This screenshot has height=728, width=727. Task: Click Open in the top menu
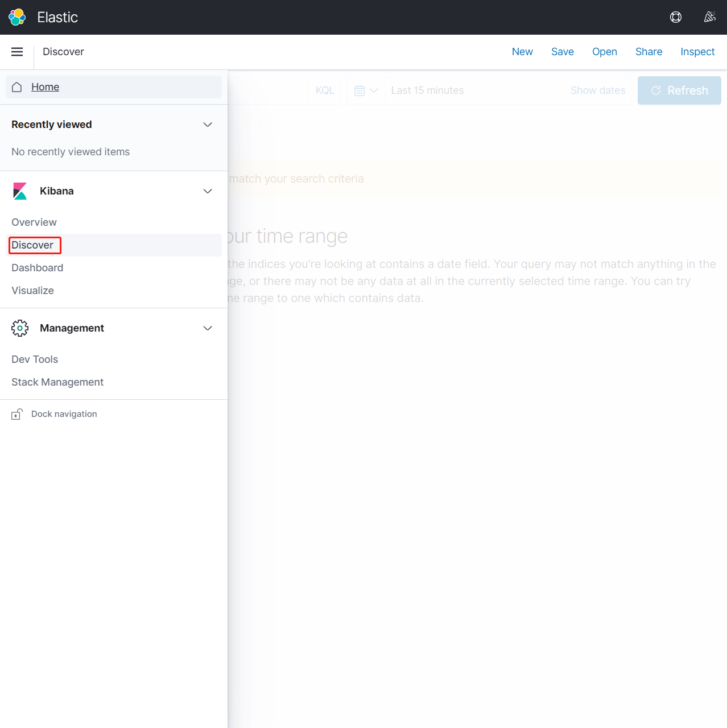605,52
